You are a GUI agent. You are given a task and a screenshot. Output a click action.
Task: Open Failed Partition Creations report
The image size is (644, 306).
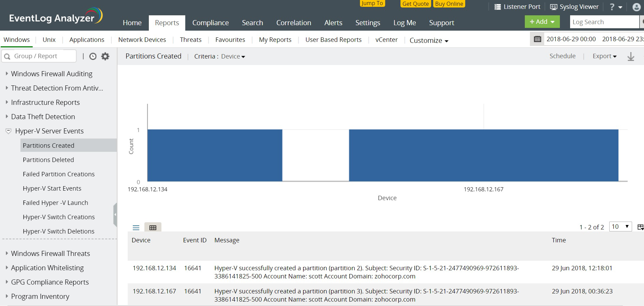pos(59,174)
